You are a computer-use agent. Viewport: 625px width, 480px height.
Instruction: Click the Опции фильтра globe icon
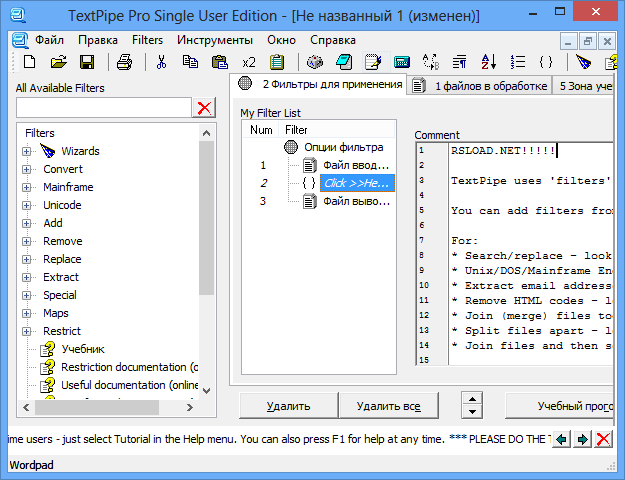click(x=291, y=147)
